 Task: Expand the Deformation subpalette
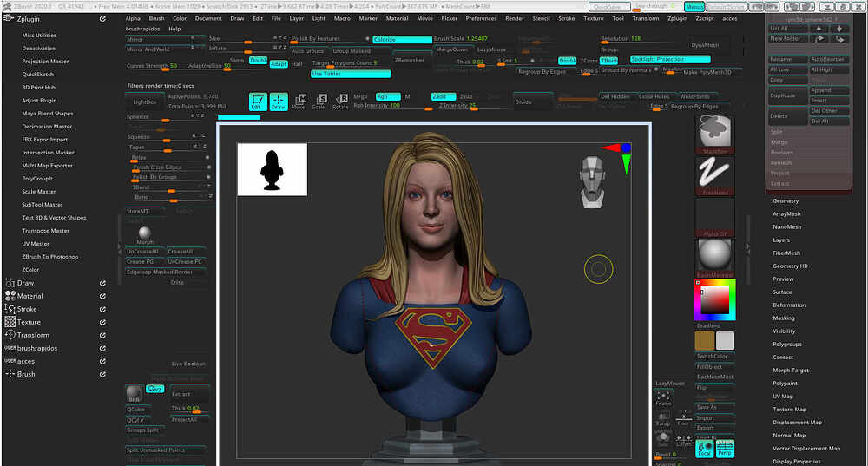tap(789, 305)
